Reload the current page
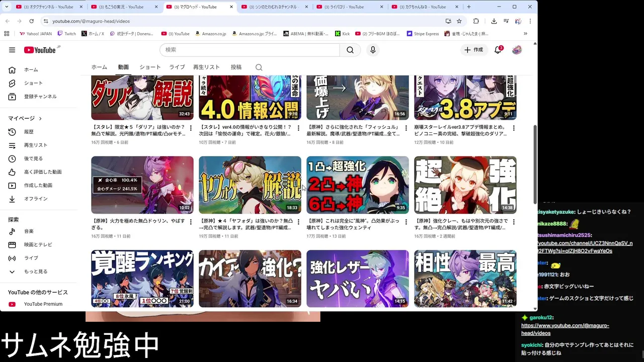This screenshot has width=644, height=362. tap(31, 21)
